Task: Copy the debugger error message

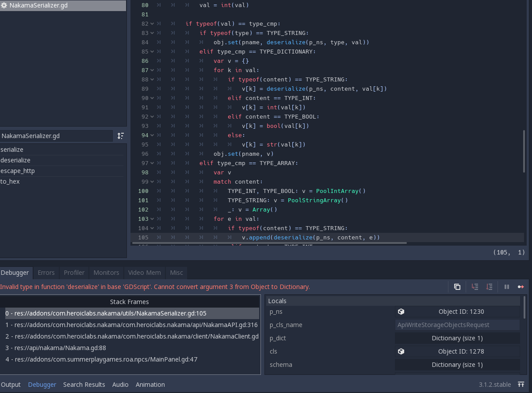Action: coord(457,287)
